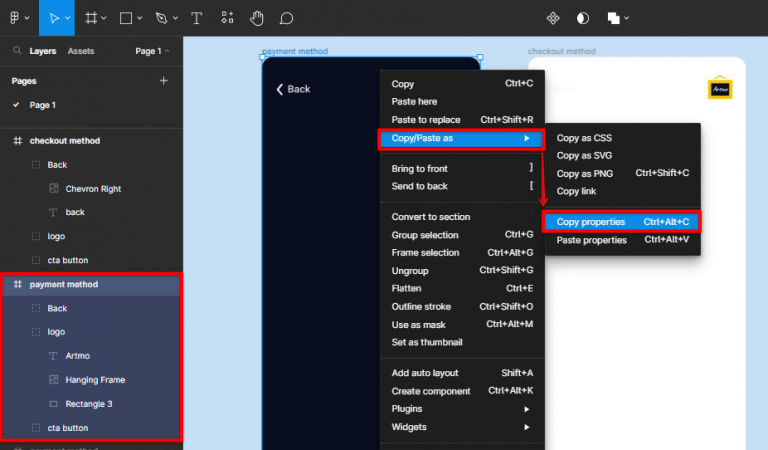Select the Chevron Right layer
The height and width of the screenshot is (450, 768).
click(91, 189)
